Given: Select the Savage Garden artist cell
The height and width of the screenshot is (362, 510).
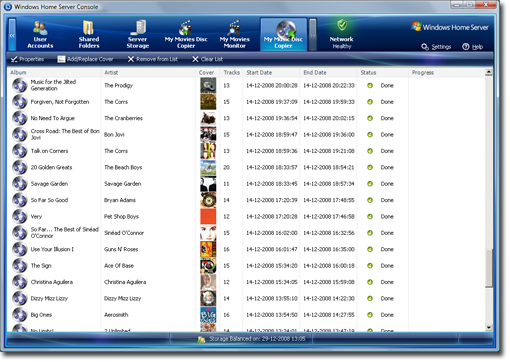Looking at the screenshot, I should [x=122, y=184].
